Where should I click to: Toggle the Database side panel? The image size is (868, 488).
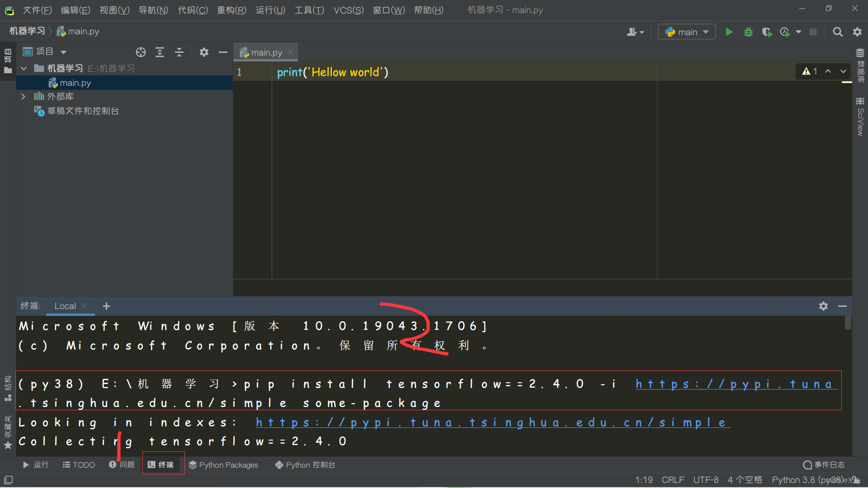pos(860,66)
